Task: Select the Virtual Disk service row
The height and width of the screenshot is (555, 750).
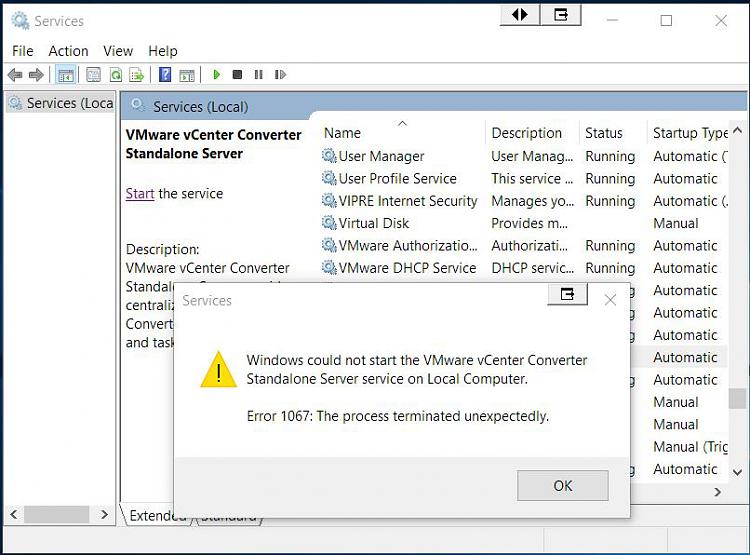Action: (x=524, y=223)
